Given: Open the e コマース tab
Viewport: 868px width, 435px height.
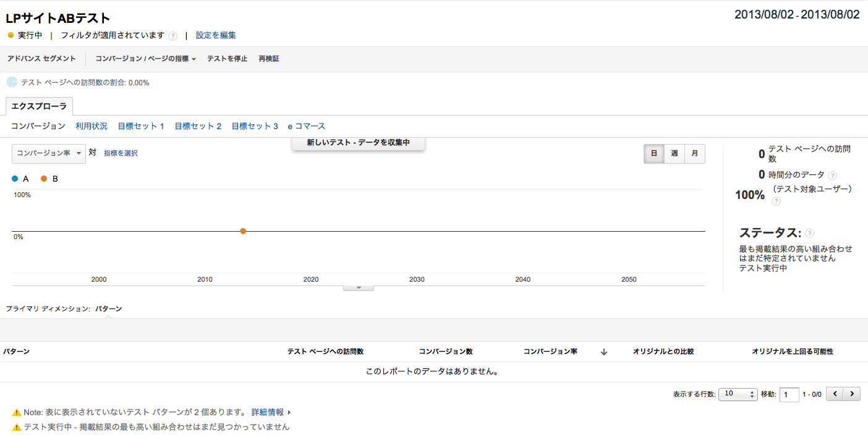Looking at the screenshot, I should click(x=306, y=126).
